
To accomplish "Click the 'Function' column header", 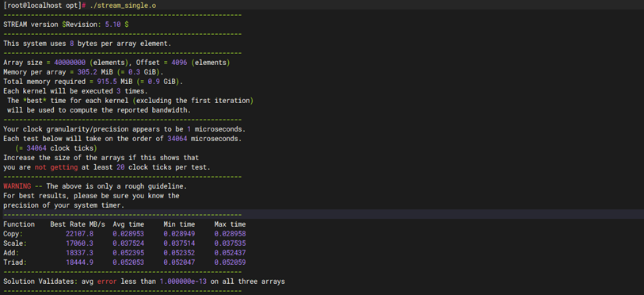I will [x=19, y=224].
